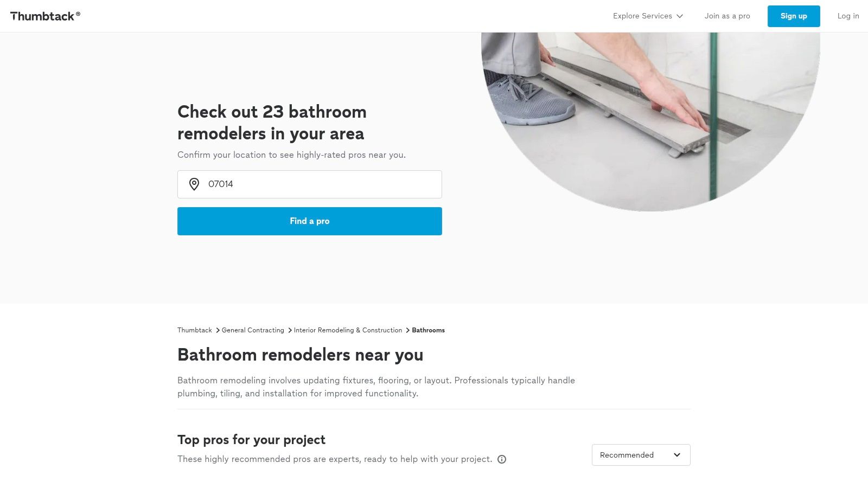Click the breadcrumb arrow before Bathrooms
The width and height of the screenshot is (868, 488).
(x=407, y=330)
